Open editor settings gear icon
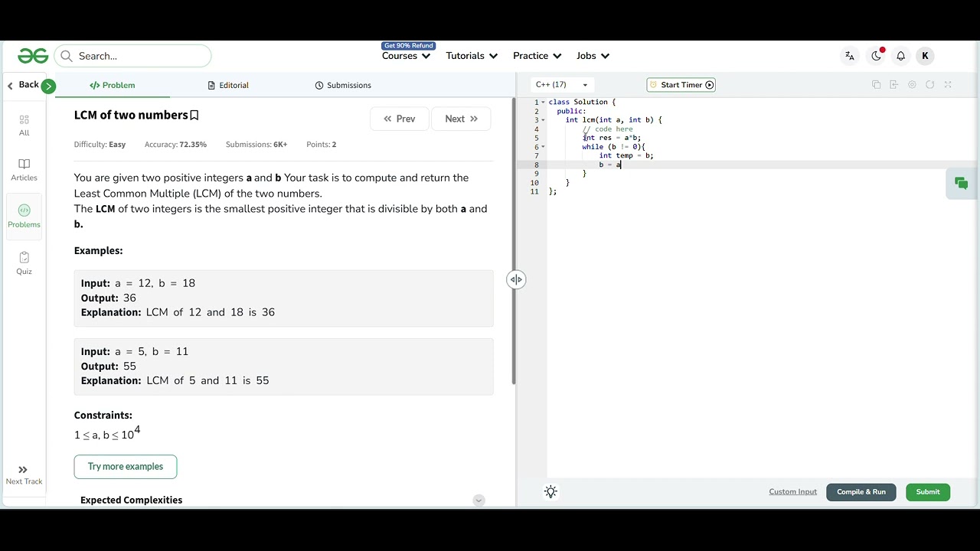 tap(912, 85)
